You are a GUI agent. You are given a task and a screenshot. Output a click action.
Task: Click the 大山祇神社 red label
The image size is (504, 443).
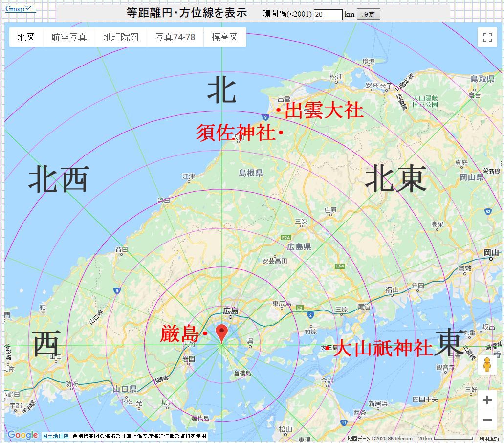[x=383, y=348]
